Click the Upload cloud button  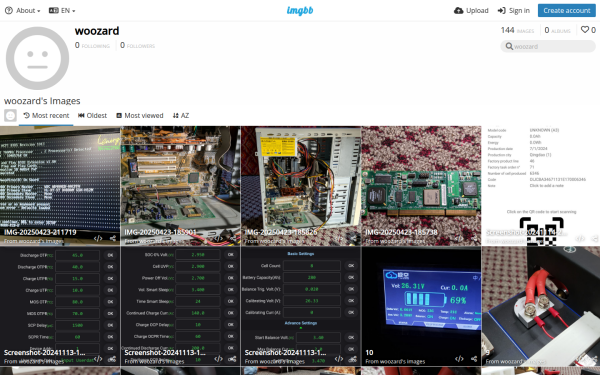click(x=471, y=11)
